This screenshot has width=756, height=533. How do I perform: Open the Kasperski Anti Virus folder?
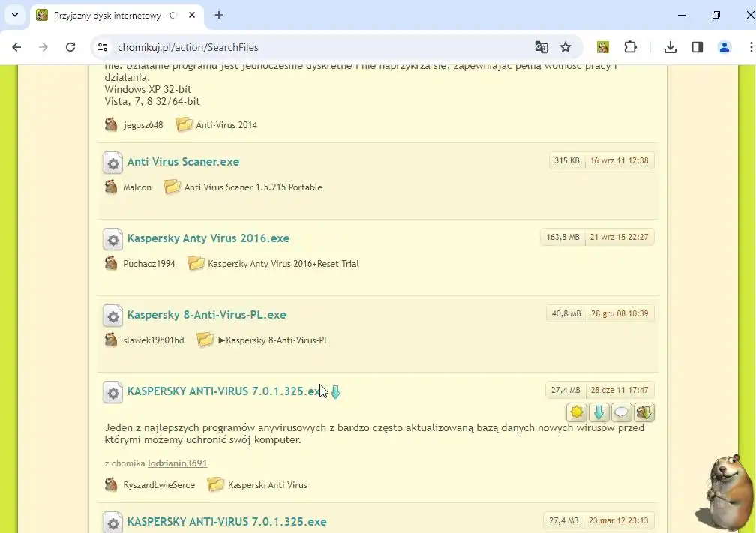tap(268, 485)
